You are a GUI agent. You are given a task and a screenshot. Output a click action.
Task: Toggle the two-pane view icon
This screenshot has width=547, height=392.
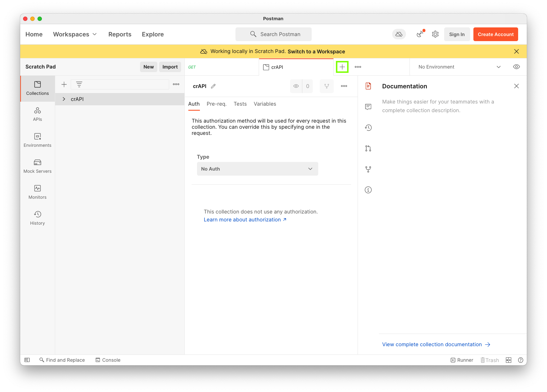(508, 360)
